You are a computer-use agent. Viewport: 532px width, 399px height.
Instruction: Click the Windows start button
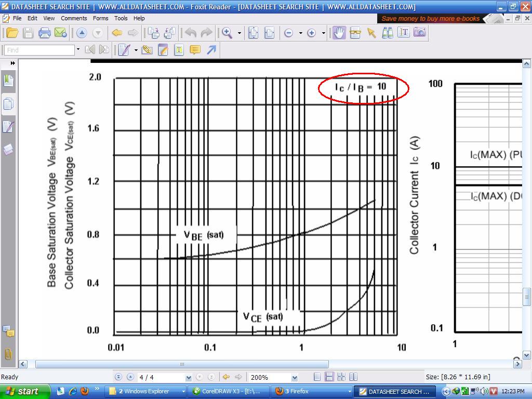click(x=24, y=391)
